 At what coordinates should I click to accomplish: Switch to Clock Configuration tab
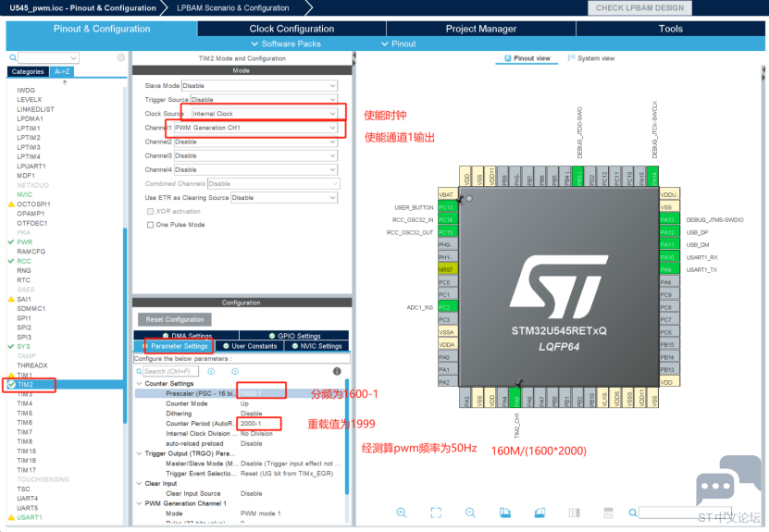pos(291,29)
